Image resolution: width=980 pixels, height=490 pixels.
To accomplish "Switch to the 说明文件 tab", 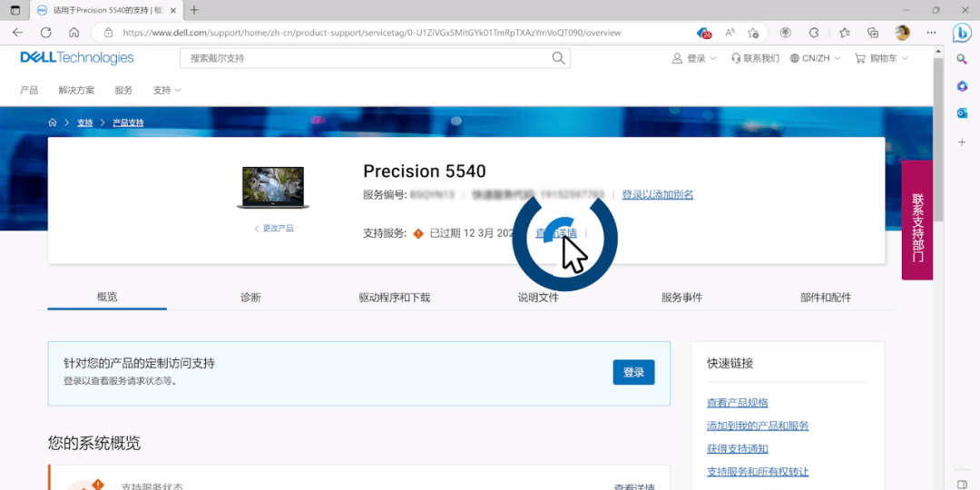I will click(x=538, y=298).
